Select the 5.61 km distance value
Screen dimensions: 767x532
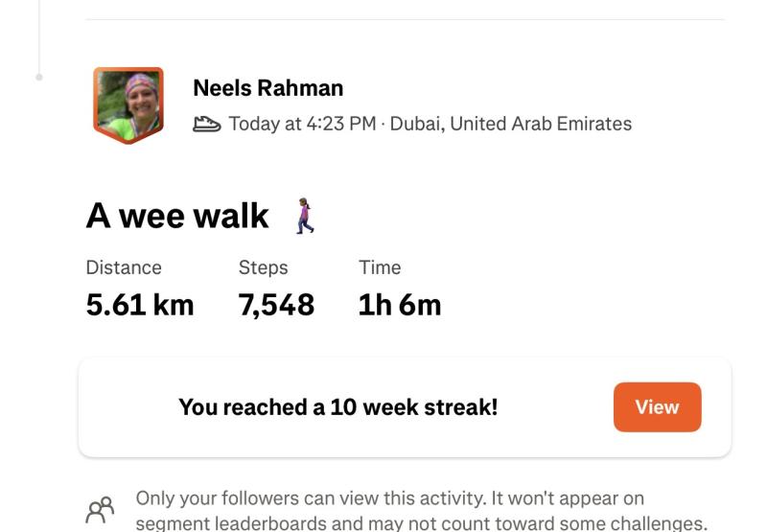140,305
